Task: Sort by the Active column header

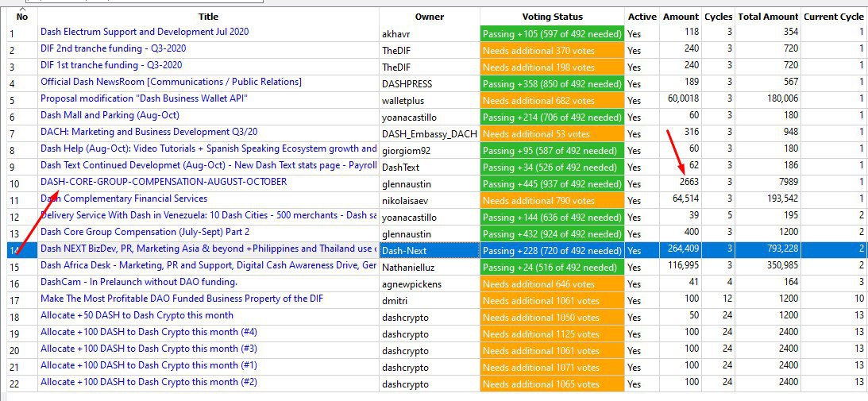Action: click(x=642, y=17)
